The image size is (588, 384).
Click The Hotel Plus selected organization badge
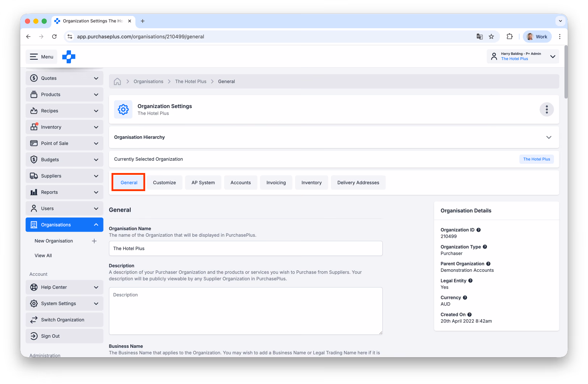(537, 159)
